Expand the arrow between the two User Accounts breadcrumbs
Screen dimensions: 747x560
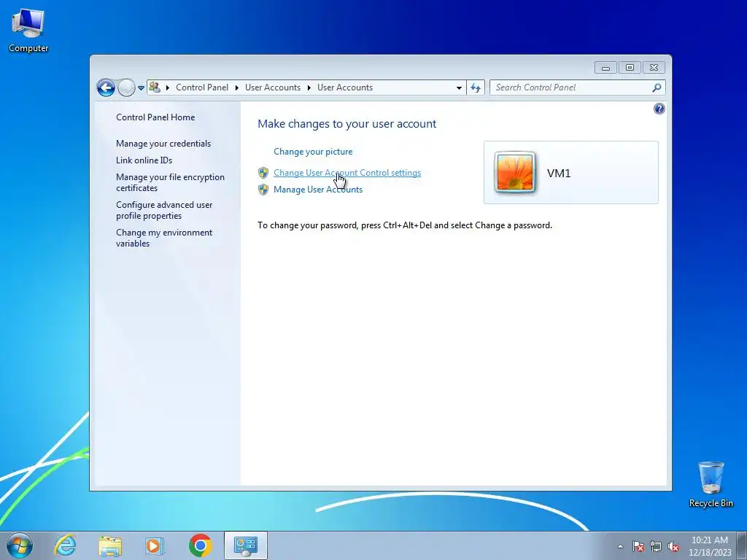click(309, 87)
